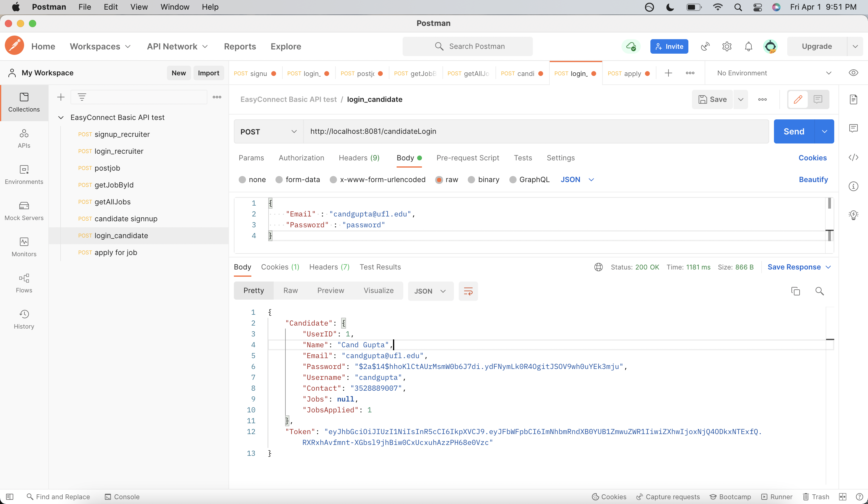Click the Beautify link

(x=813, y=179)
